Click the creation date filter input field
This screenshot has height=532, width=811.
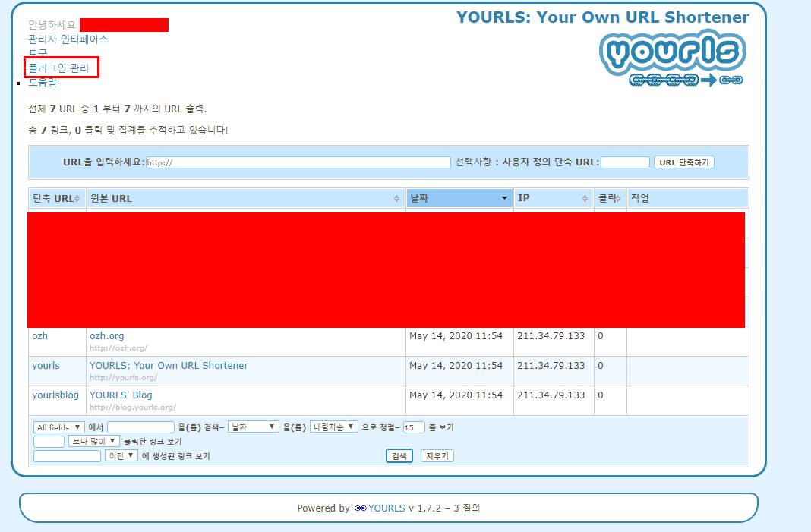pyautogui.click(x=68, y=456)
